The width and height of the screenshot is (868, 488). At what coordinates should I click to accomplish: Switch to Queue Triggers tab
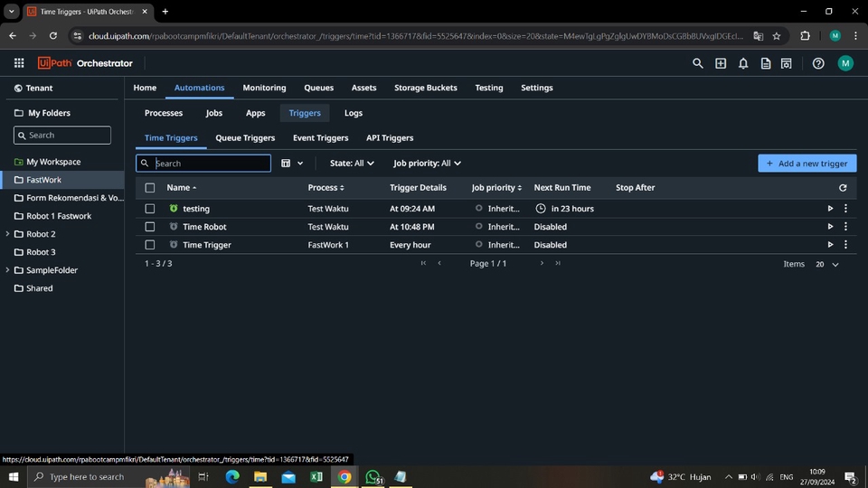coord(245,137)
